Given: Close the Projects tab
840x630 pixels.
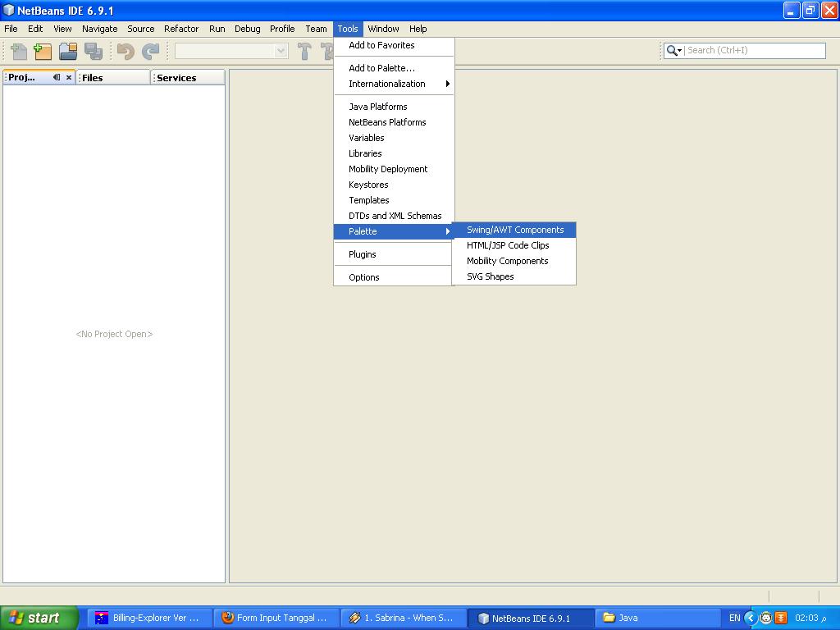Looking at the screenshot, I should pyautogui.click(x=69, y=78).
